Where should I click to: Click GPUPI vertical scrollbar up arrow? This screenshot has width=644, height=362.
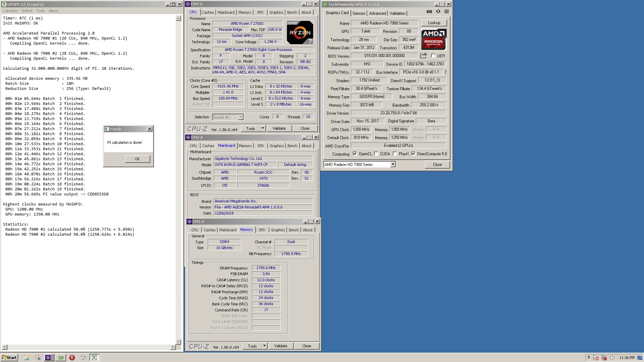coord(178,18)
